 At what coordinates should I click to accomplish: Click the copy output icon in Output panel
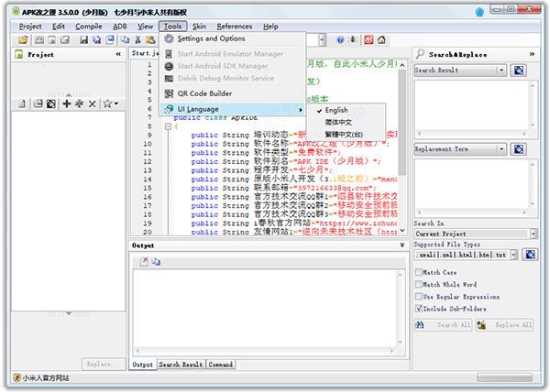point(156,262)
